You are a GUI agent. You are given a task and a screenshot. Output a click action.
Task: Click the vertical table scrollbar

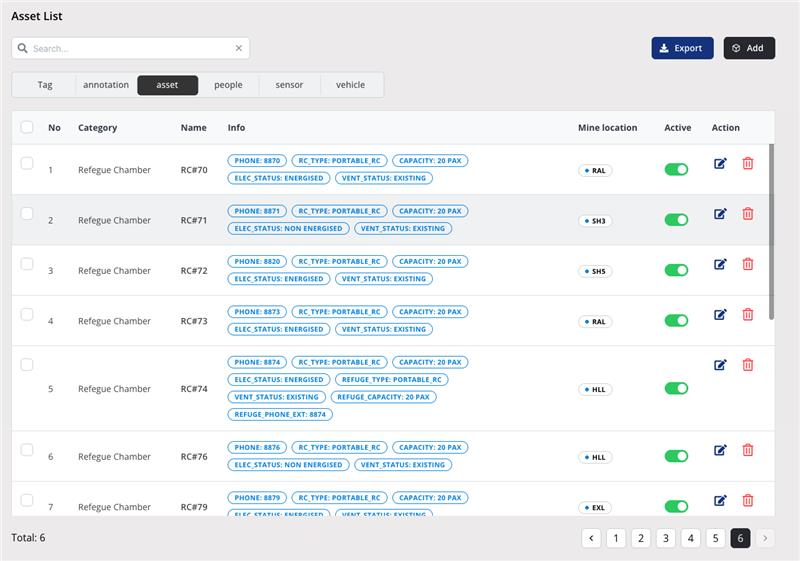771,230
